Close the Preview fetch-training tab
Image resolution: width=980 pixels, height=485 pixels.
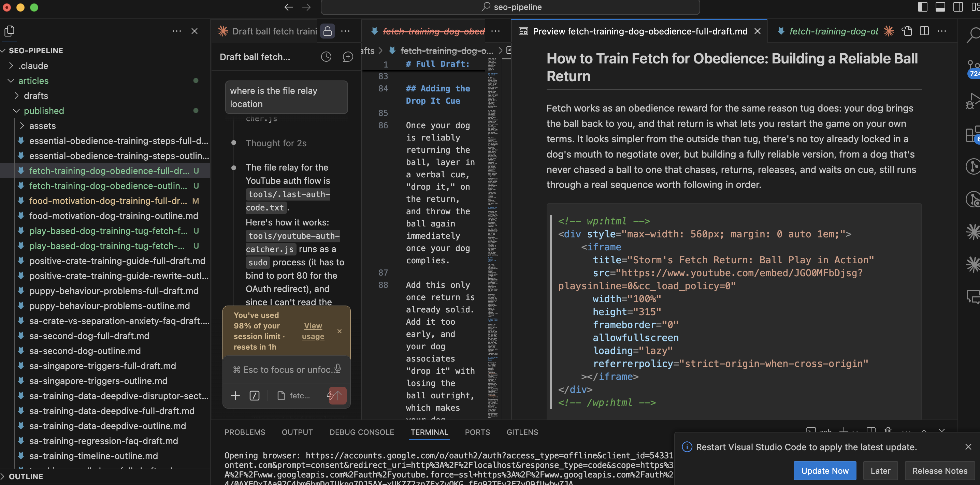coord(758,31)
